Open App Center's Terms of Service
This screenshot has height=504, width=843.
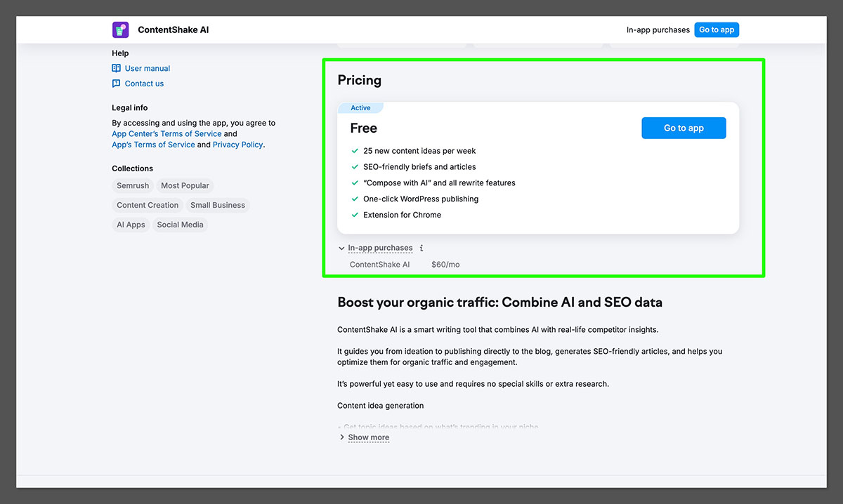[x=166, y=133]
